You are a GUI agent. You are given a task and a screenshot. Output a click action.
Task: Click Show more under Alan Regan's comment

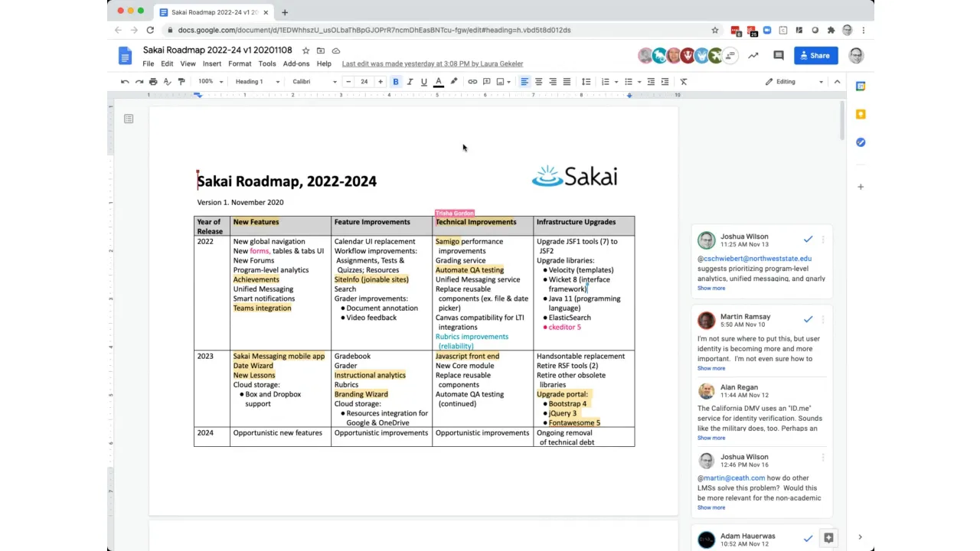pyautogui.click(x=711, y=438)
